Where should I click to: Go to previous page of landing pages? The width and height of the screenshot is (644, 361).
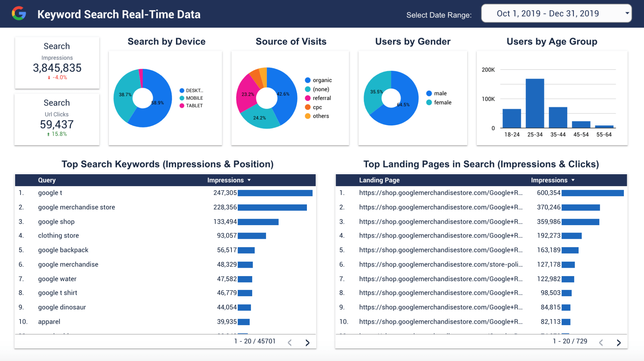point(601,343)
